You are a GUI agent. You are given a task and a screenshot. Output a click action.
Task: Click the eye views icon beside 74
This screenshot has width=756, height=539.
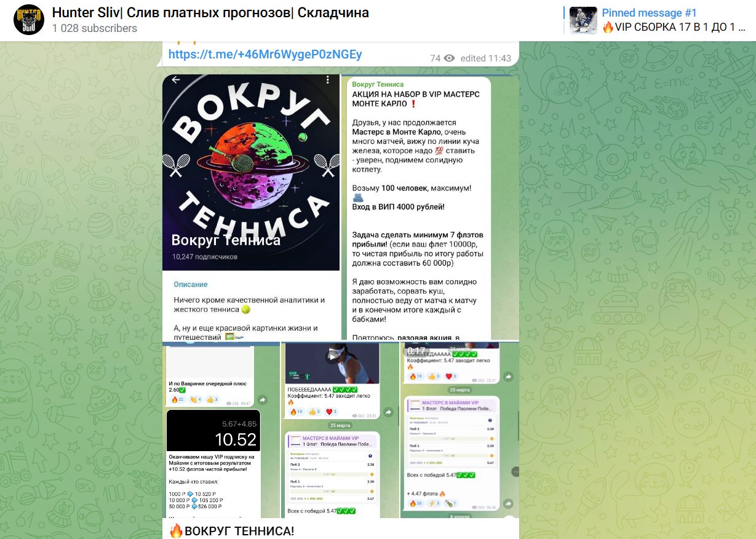point(449,58)
